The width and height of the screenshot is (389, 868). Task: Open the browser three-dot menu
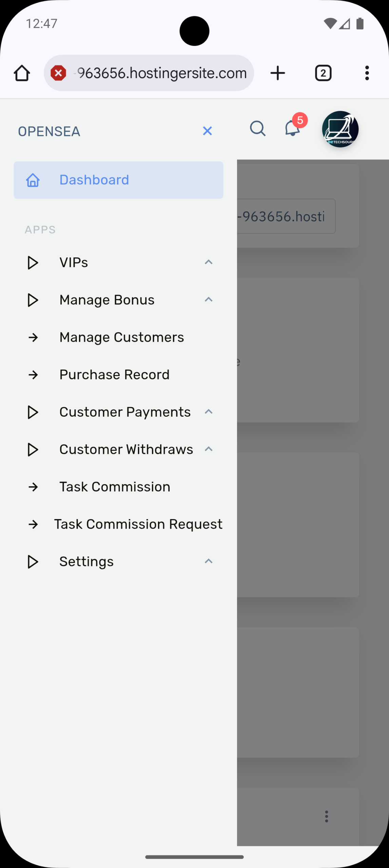click(x=367, y=73)
